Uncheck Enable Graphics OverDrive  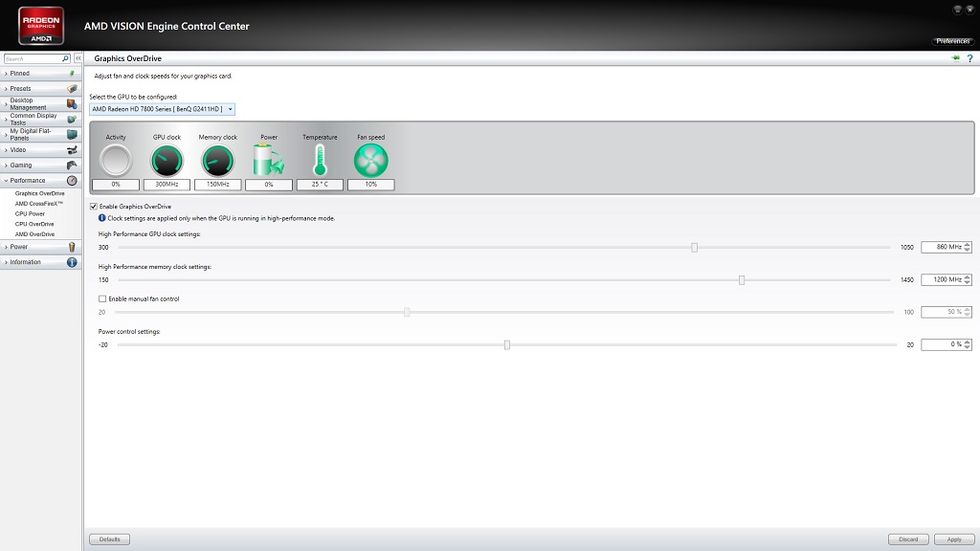coord(94,207)
